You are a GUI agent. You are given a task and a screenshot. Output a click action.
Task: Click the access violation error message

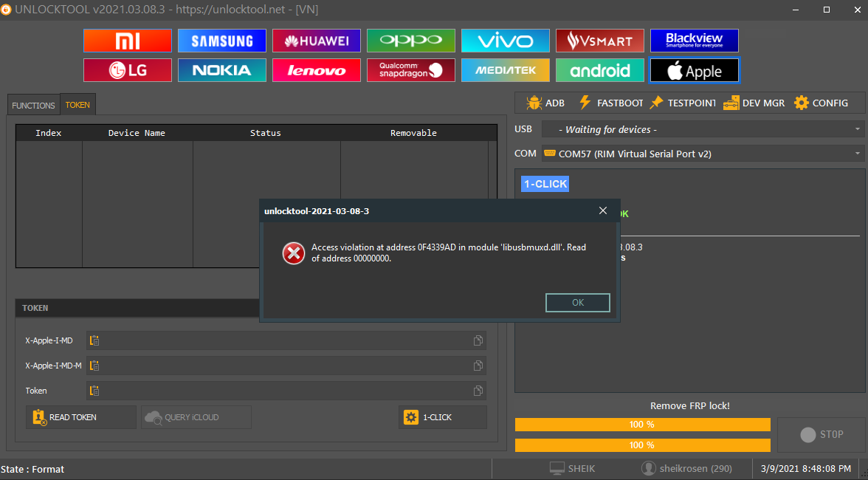449,253
